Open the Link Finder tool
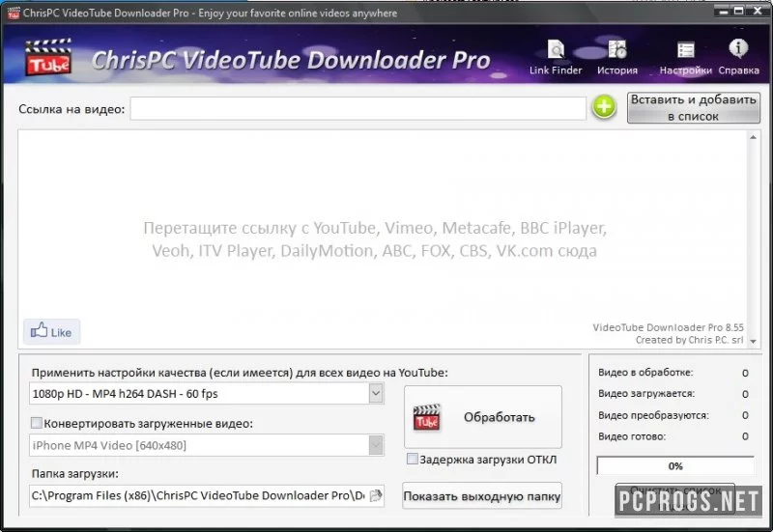This screenshot has height=532, width=773. [x=556, y=57]
